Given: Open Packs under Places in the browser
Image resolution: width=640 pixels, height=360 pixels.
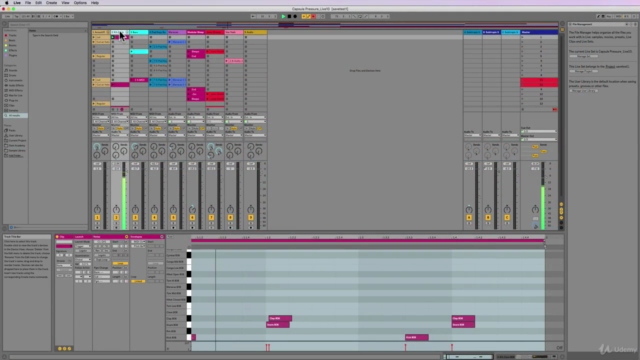Looking at the screenshot, I should [x=12, y=130].
